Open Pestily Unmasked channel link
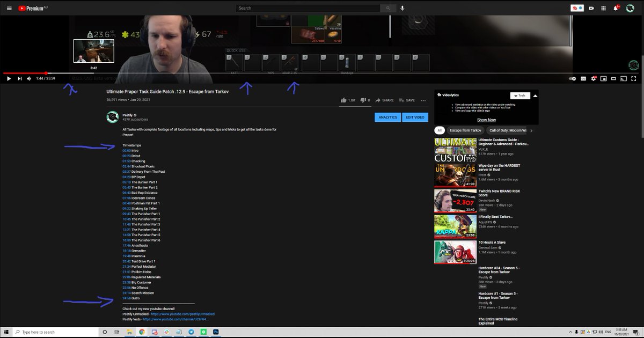This screenshot has width=644, height=338. (x=182, y=314)
